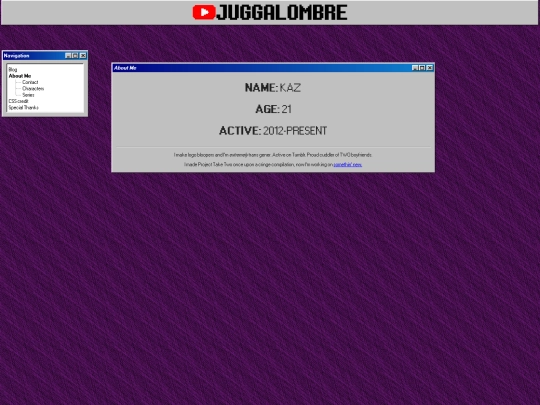Screen dimensions: 540x405
Task: Maximize the About Me window
Action: tap(422, 68)
